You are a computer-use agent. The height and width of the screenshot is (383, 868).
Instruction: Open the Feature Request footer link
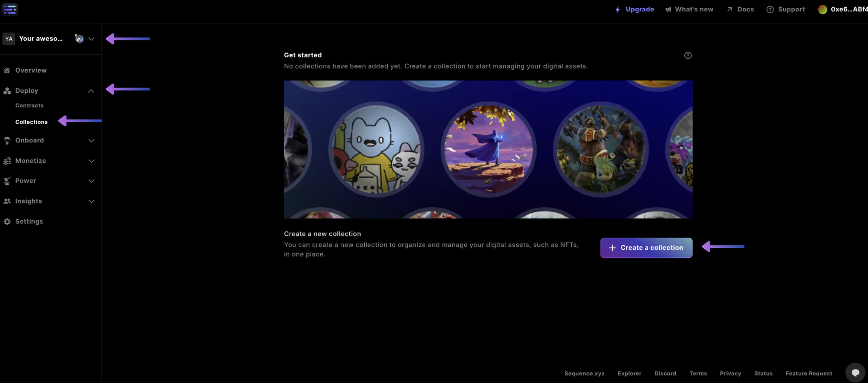[809, 373]
